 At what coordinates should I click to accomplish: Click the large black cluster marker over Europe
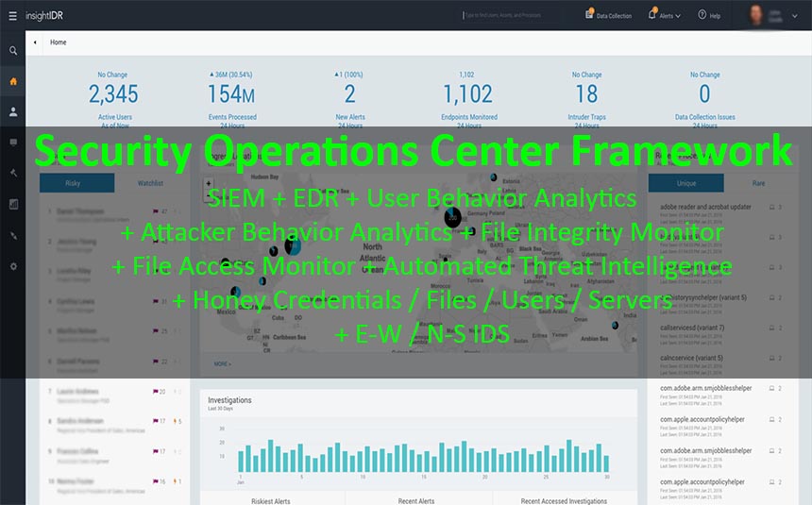pos(452,217)
